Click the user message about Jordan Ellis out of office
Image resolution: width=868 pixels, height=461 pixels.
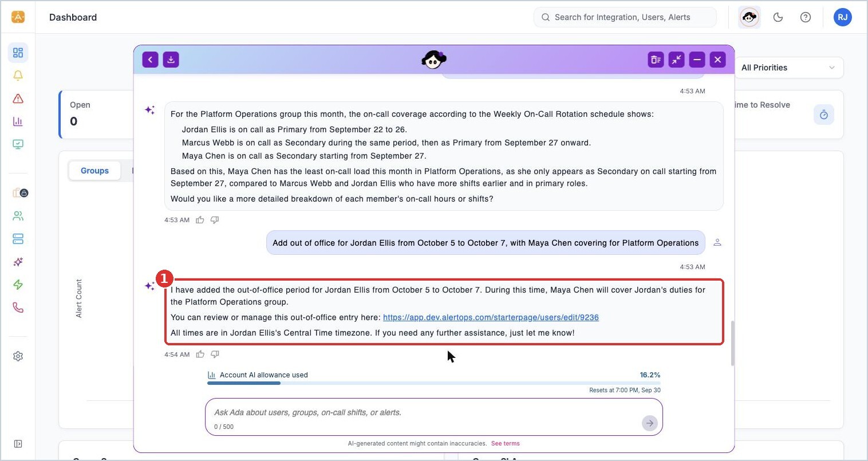coord(486,243)
